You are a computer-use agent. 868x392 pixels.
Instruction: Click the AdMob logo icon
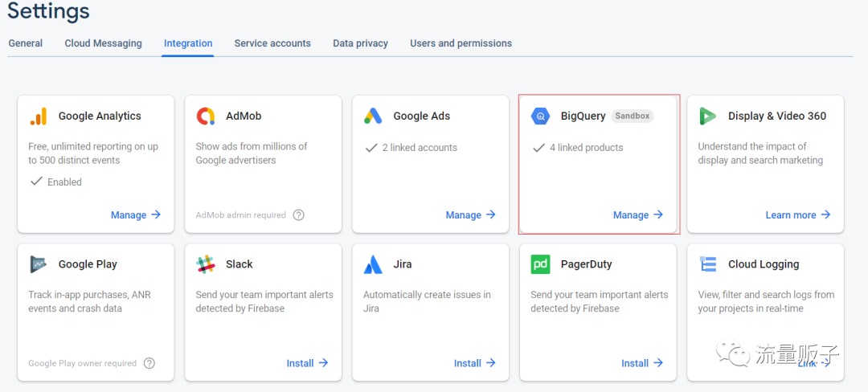coord(206,116)
